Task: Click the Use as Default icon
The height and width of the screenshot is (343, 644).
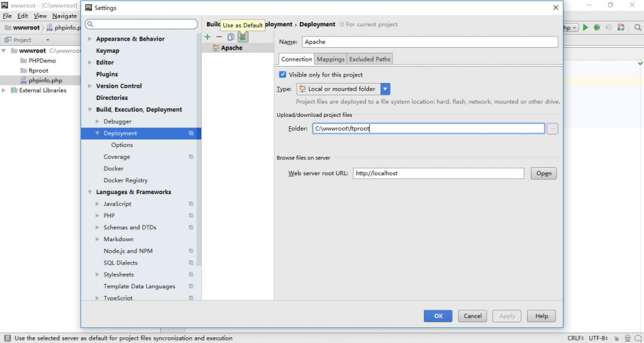Action: pos(243,37)
